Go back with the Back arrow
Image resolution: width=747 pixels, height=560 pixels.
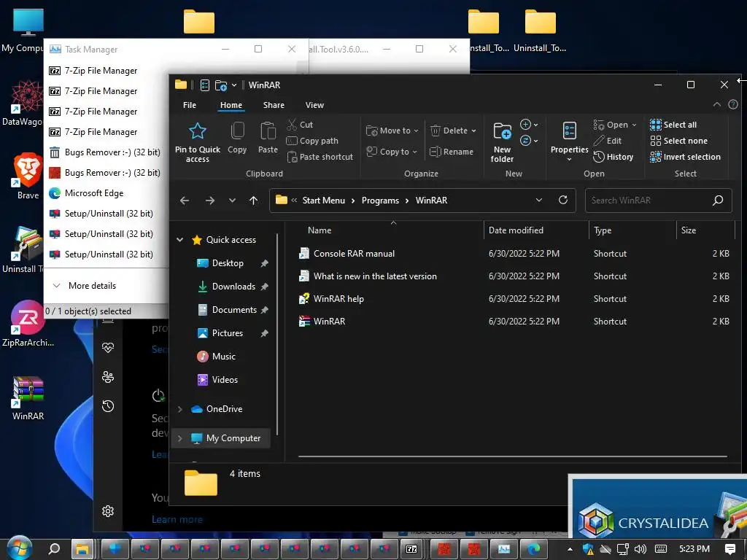click(x=185, y=201)
